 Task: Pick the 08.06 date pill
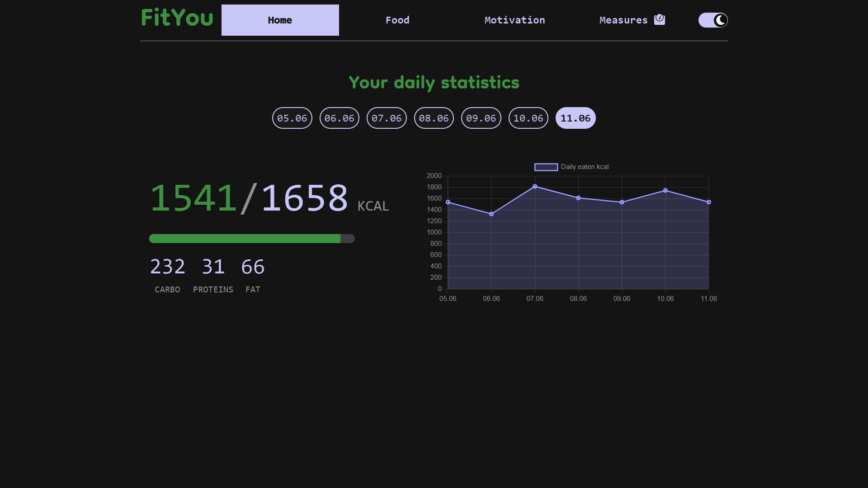click(434, 118)
